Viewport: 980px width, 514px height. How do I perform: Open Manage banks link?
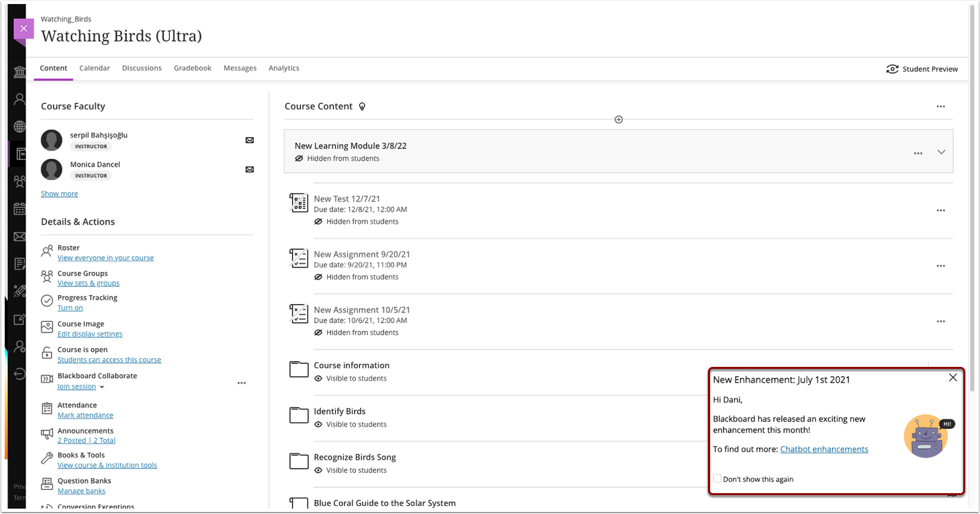(x=81, y=491)
